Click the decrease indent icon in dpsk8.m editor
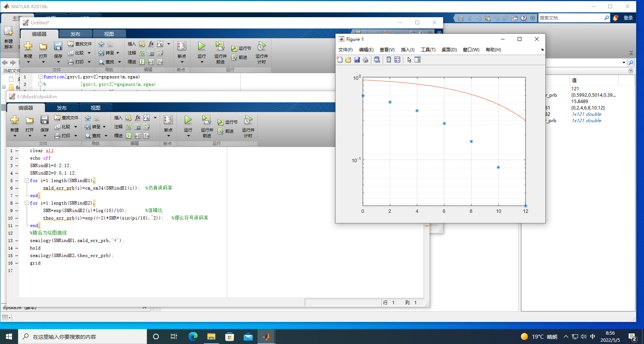The width and height of the screenshot is (644, 344). coord(147,136)
